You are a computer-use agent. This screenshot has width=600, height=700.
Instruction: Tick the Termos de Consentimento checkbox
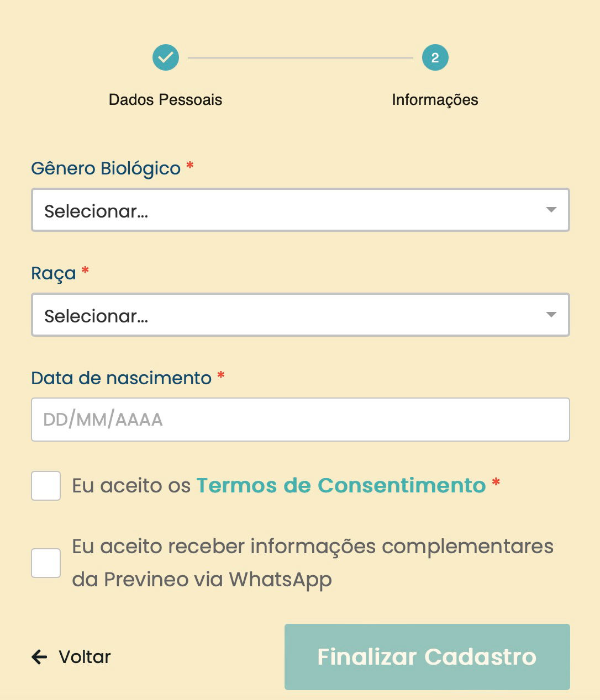pyautogui.click(x=46, y=486)
